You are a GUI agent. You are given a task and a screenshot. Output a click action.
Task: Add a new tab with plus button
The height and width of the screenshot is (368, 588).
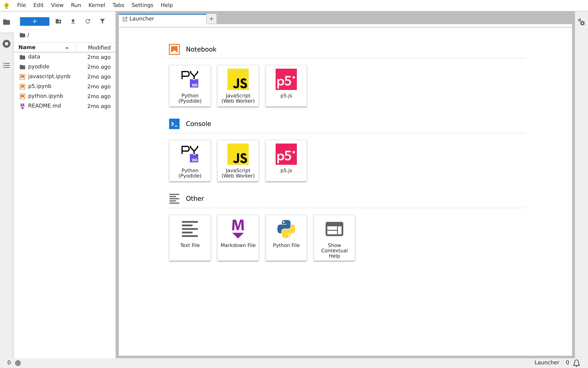(x=211, y=19)
